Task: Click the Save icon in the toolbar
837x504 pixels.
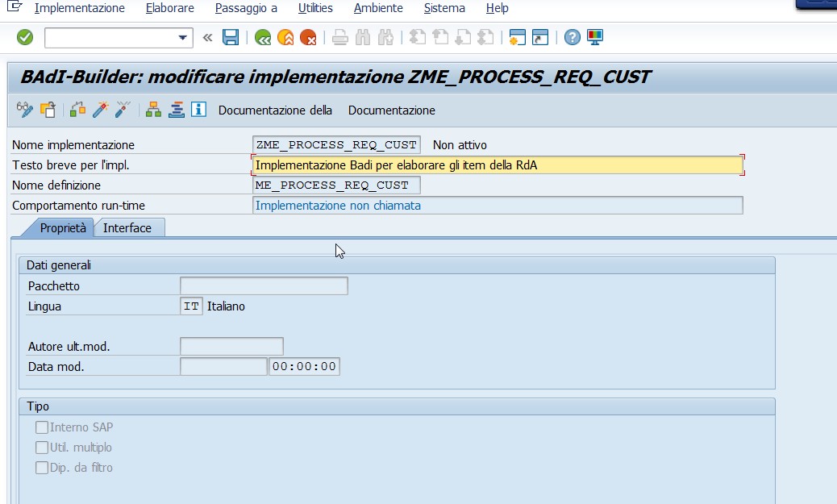Action: [x=231, y=37]
